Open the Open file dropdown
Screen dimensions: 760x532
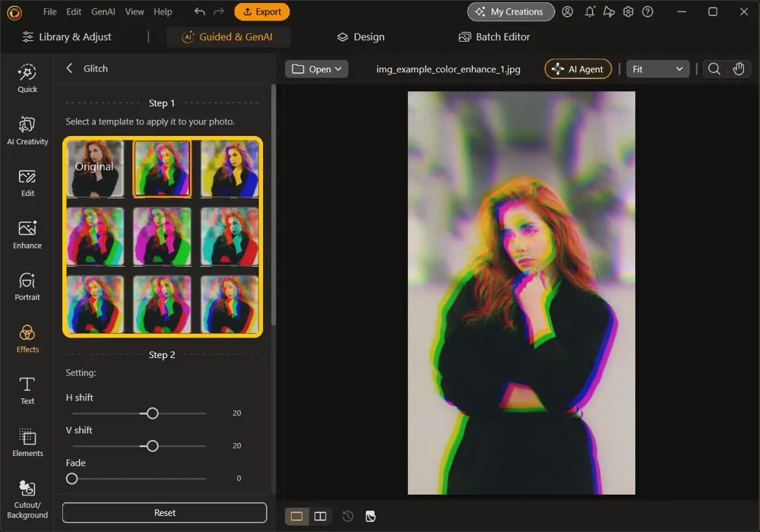tap(316, 69)
